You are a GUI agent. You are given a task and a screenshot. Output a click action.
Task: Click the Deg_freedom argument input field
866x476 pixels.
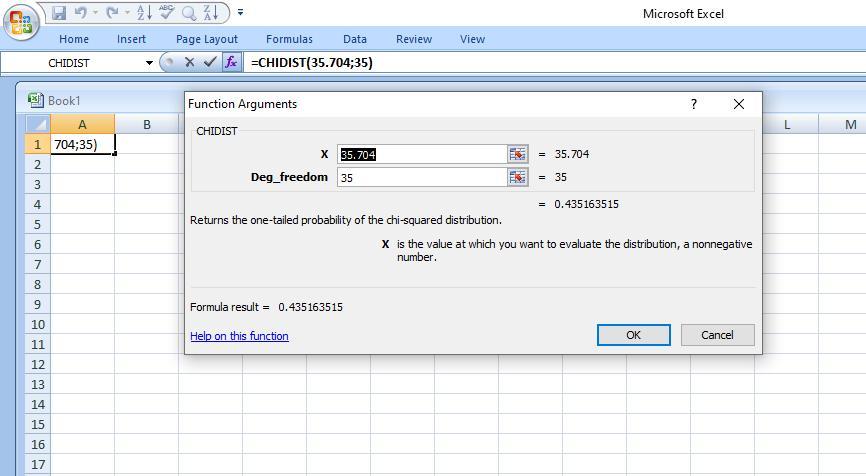(x=422, y=177)
